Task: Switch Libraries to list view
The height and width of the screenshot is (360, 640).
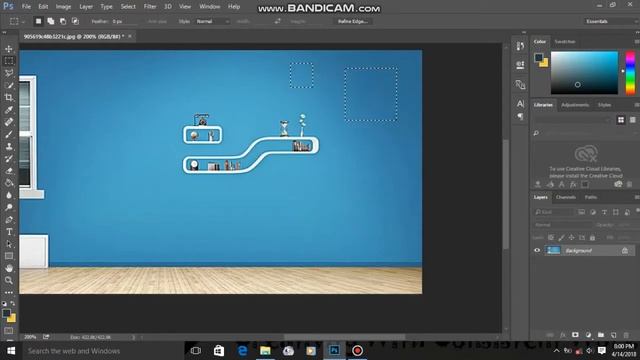Action: (632, 120)
